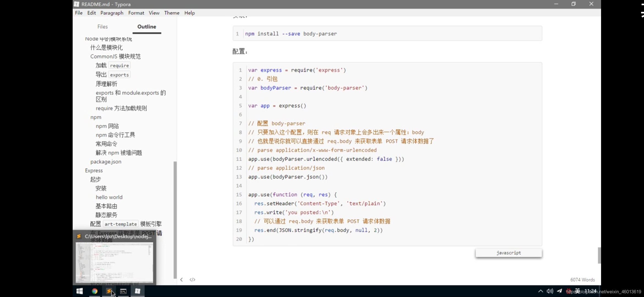The height and width of the screenshot is (297, 644).
Task: Navigate to hello world outline item
Action: (109, 197)
